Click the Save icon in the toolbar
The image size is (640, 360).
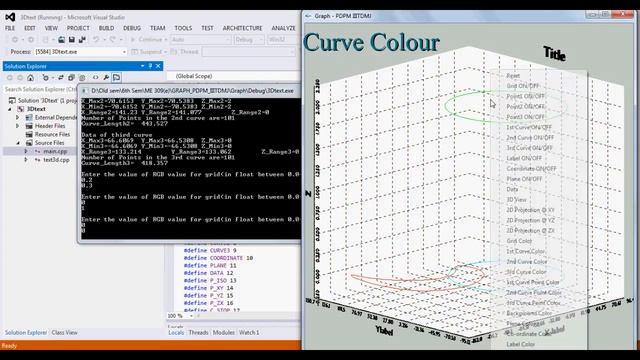[x=72, y=40]
